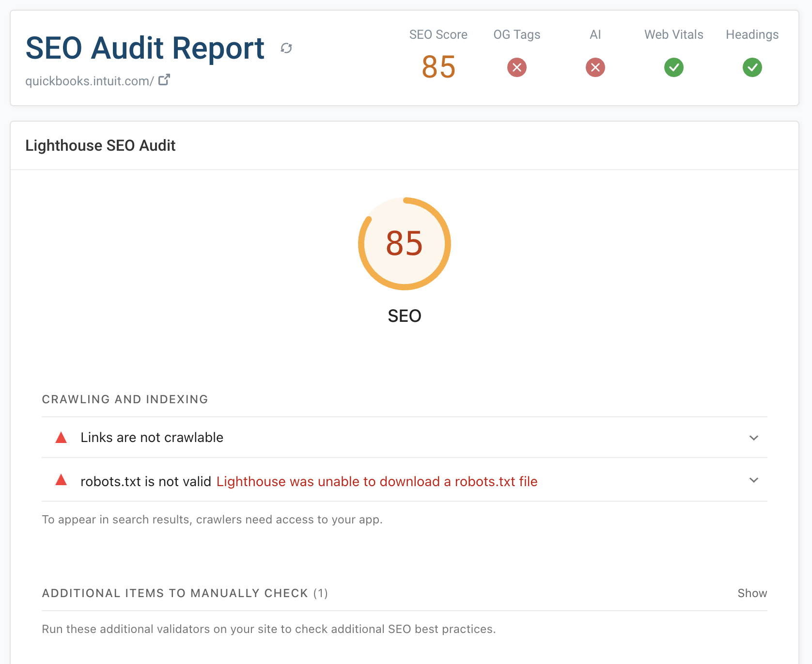Image resolution: width=812 pixels, height=664 pixels.
Task: Click the SEO label below the gauge
Action: pos(405,316)
